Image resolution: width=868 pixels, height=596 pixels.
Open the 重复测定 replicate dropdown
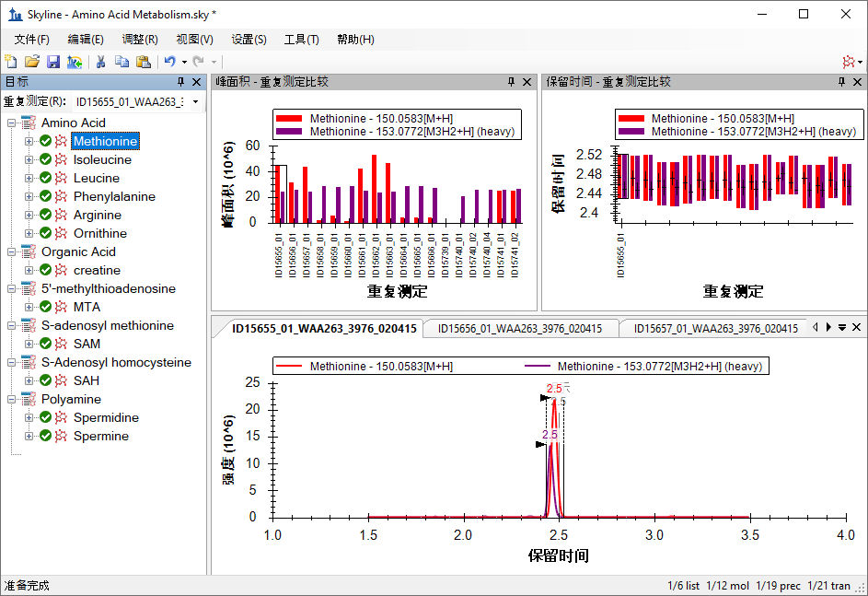point(194,101)
